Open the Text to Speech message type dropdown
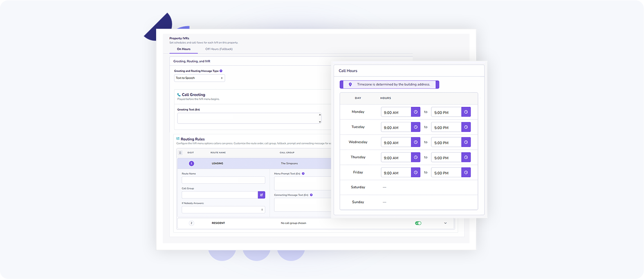Image resolution: width=644 pixels, height=279 pixels. pos(200,78)
